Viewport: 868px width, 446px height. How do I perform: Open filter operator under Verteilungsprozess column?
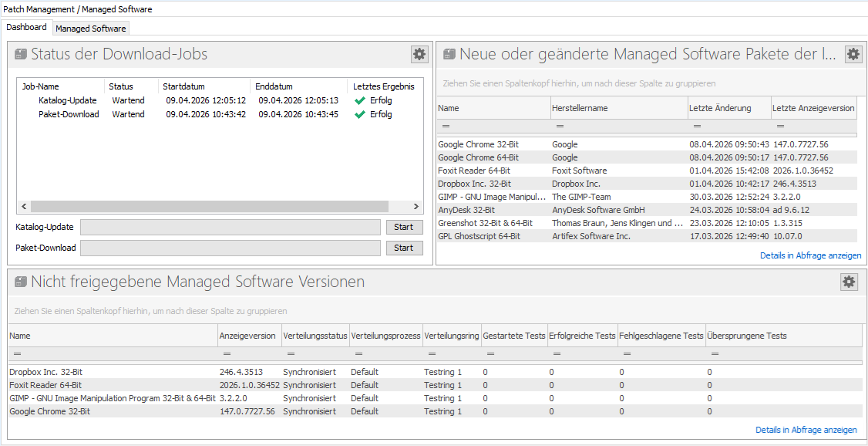358,353
